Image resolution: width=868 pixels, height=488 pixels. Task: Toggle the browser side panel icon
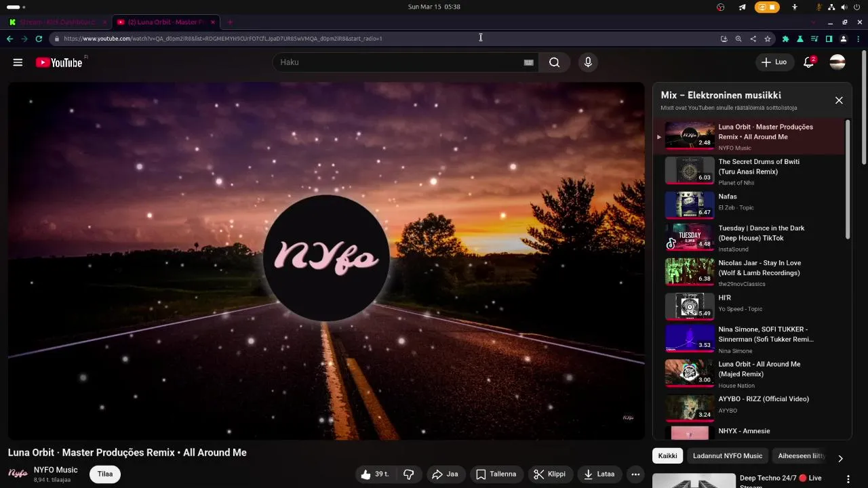pos(829,39)
